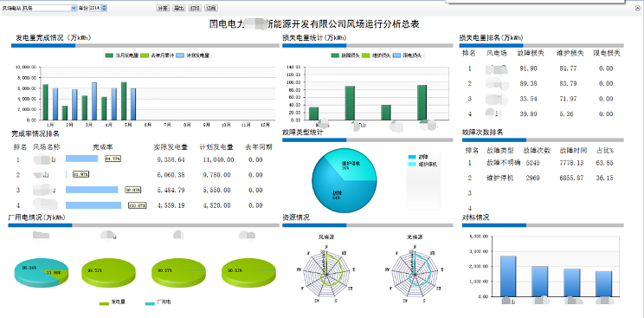Viewport: 644px width, 318px height.
Task: Toggle the 故障损失 legend icon in 损失电量统计
Action: click(x=335, y=55)
